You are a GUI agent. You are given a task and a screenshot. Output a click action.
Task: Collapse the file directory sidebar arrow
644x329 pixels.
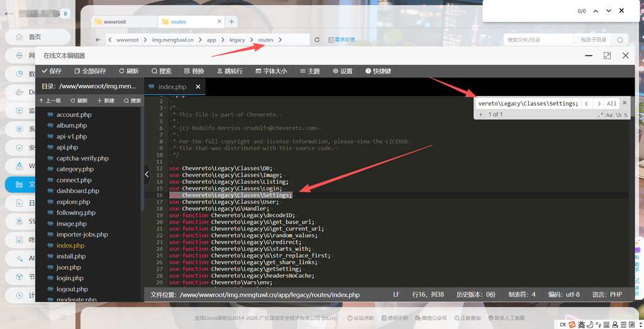[x=147, y=174]
